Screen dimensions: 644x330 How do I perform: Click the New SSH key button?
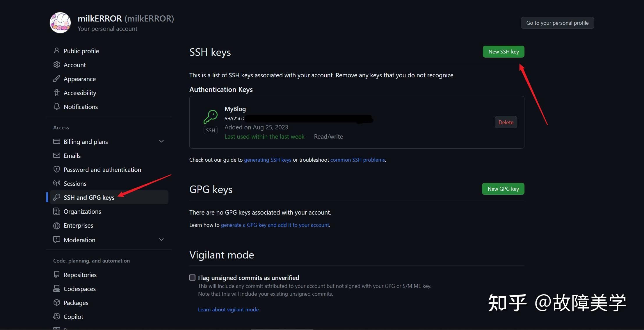pyautogui.click(x=503, y=51)
